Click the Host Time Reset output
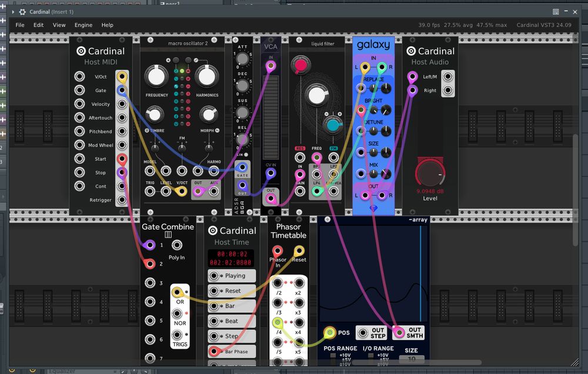588x374 pixels. tap(214, 290)
